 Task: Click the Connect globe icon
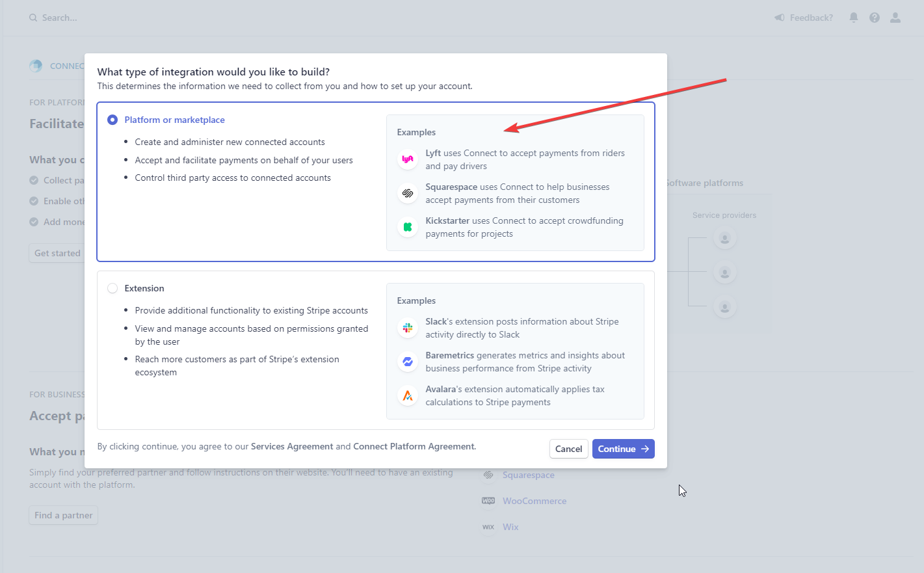[x=36, y=66]
